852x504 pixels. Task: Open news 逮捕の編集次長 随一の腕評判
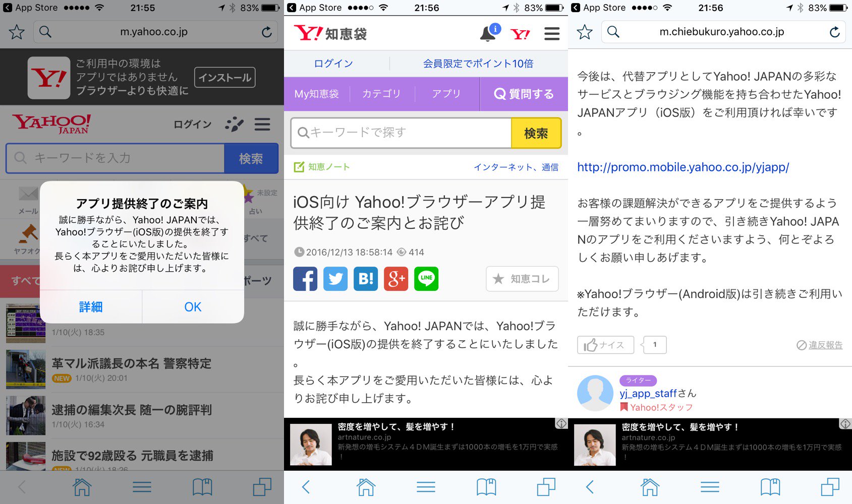pyautogui.click(x=131, y=410)
